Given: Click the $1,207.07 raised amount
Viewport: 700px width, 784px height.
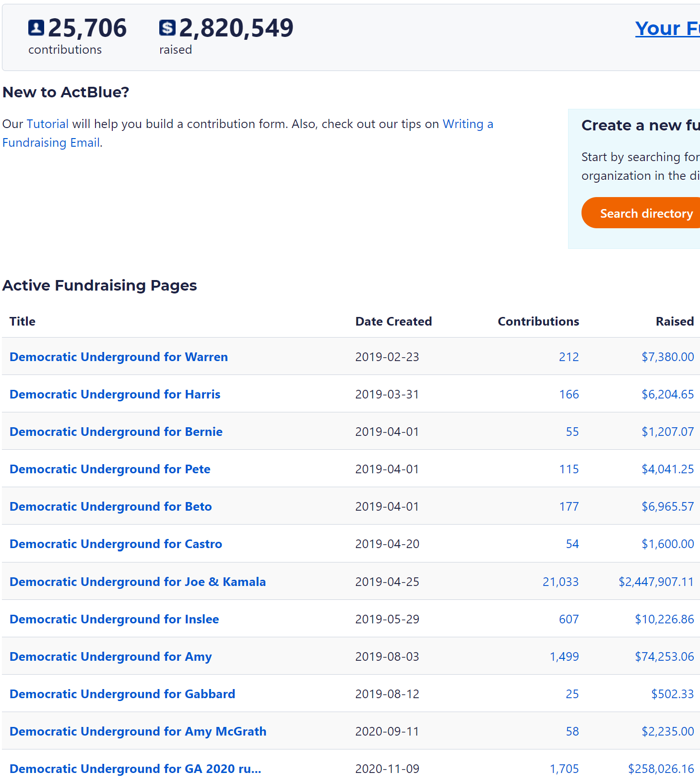Looking at the screenshot, I should [x=668, y=432].
